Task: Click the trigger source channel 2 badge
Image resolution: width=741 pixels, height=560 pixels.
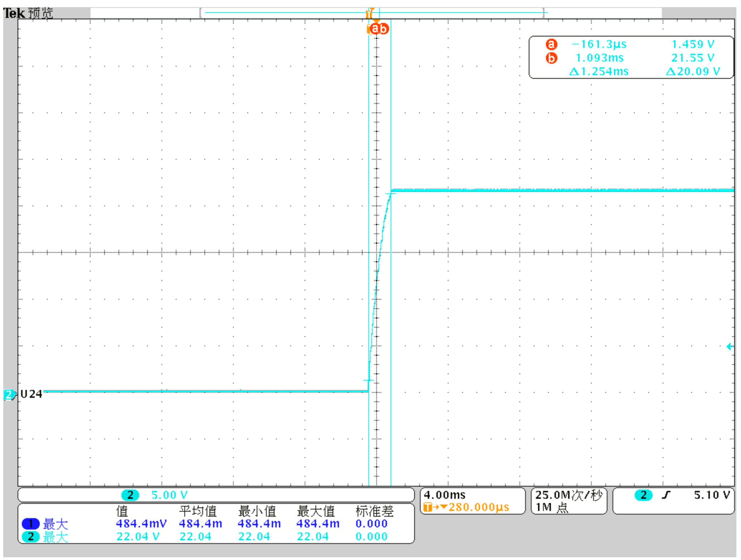Action: (x=644, y=495)
